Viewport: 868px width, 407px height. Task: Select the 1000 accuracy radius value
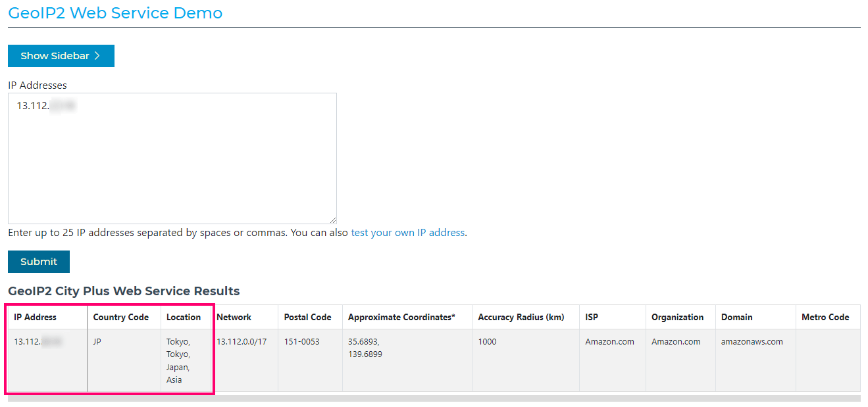[488, 342]
